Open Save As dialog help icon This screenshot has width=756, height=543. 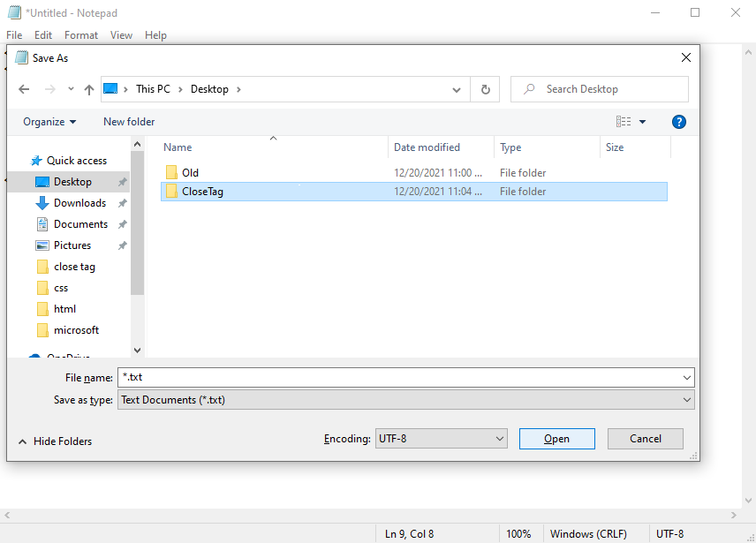click(x=679, y=122)
